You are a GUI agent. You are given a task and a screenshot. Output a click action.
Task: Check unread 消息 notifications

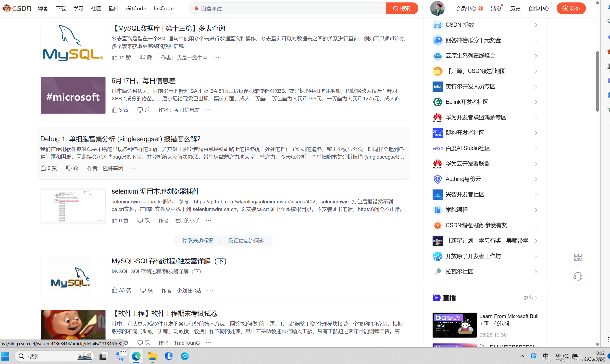tap(496, 8)
